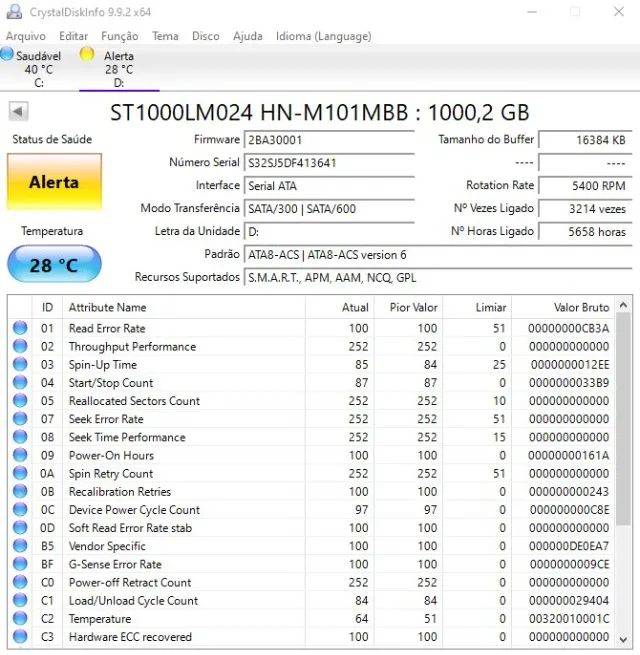
Task: Click the scrollbar up arrow in attribute list
Action: (x=623, y=305)
